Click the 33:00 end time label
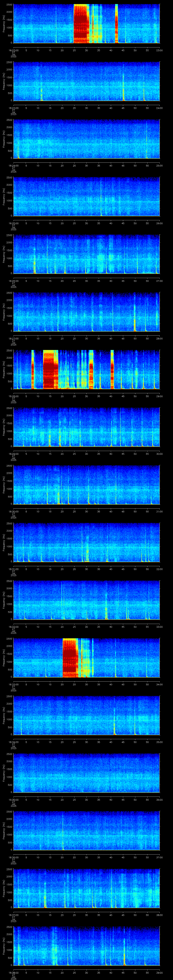173x980 pixels. [160, 627]
